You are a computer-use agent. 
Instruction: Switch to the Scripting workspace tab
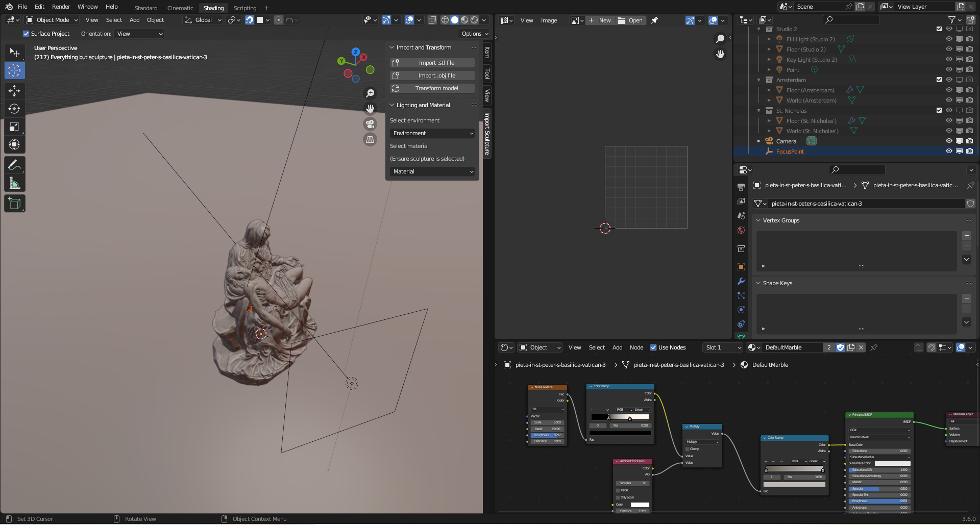245,8
